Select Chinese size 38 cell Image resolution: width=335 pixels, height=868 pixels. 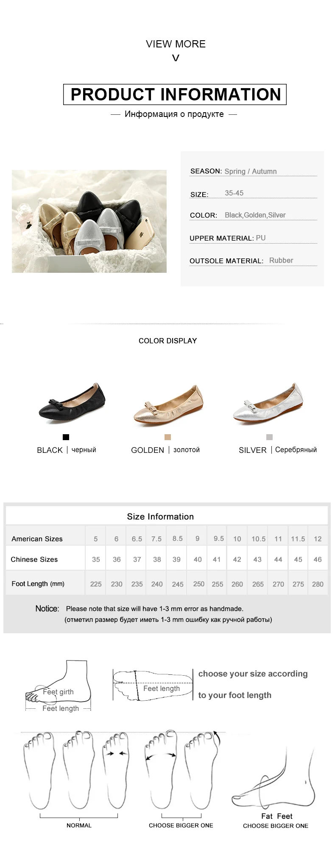click(157, 560)
